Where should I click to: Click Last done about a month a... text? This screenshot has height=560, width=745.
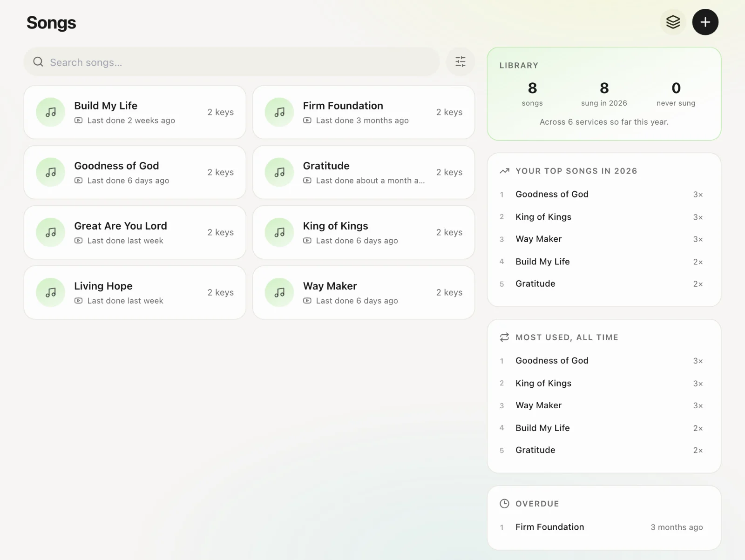(370, 181)
